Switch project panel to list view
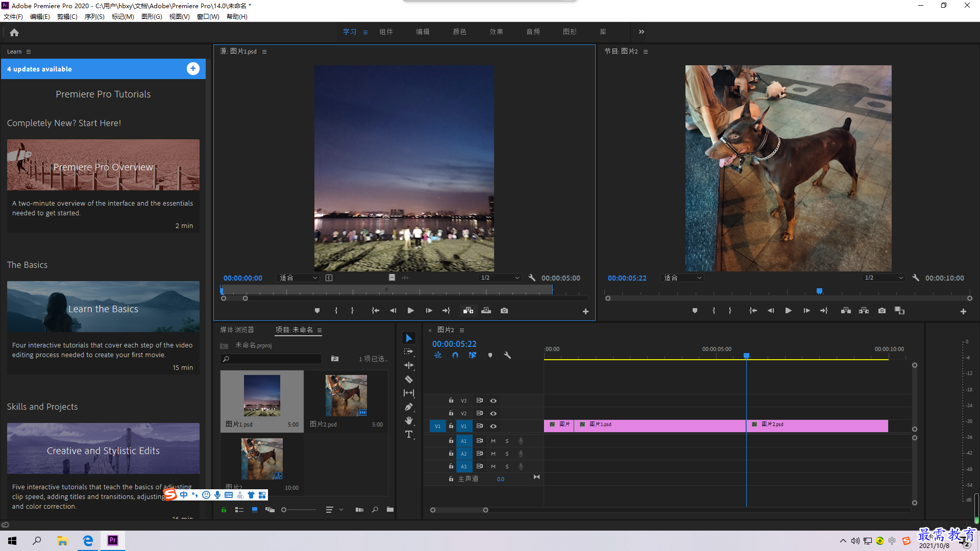The width and height of the screenshot is (980, 551). pyautogui.click(x=239, y=510)
